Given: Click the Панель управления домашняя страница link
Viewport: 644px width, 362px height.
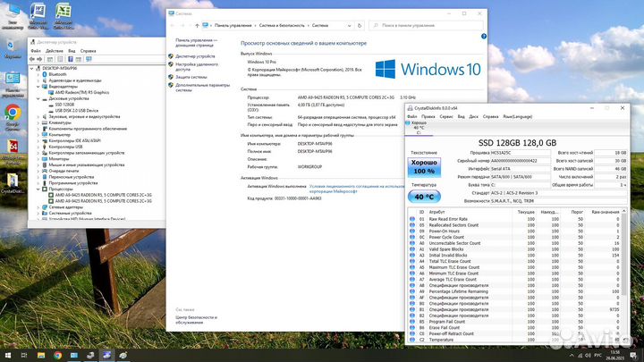Looking at the screenshot, I should [x=196, y=43].
